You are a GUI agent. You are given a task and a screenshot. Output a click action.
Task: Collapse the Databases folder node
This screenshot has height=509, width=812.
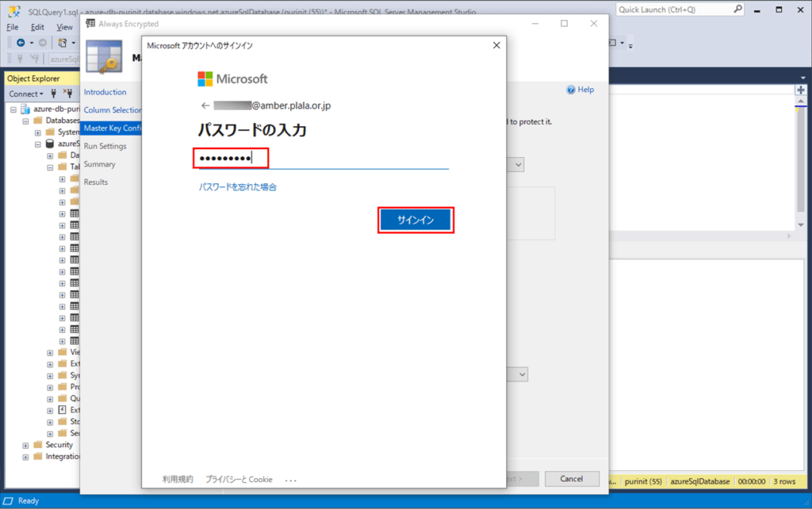[25, 121]
